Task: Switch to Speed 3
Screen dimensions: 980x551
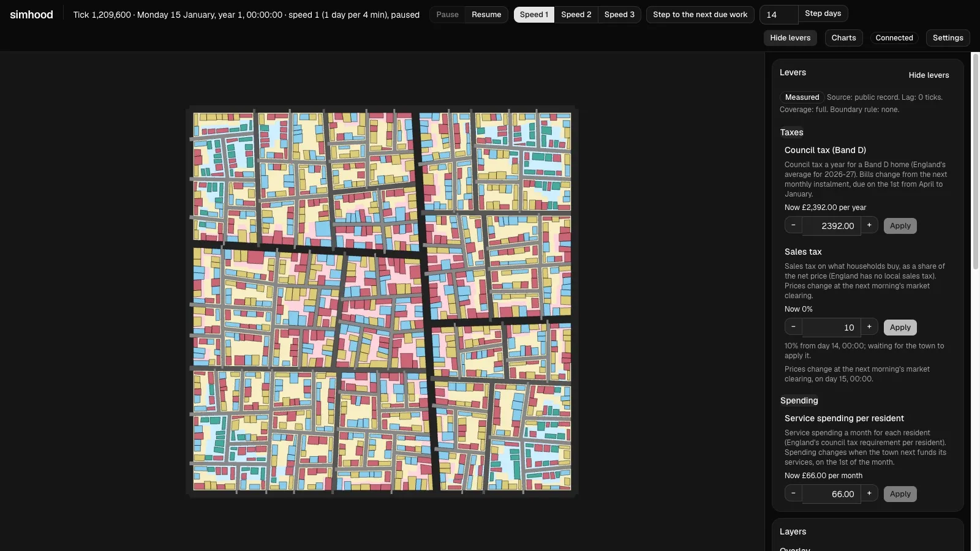Action: [x=619, y=15]
